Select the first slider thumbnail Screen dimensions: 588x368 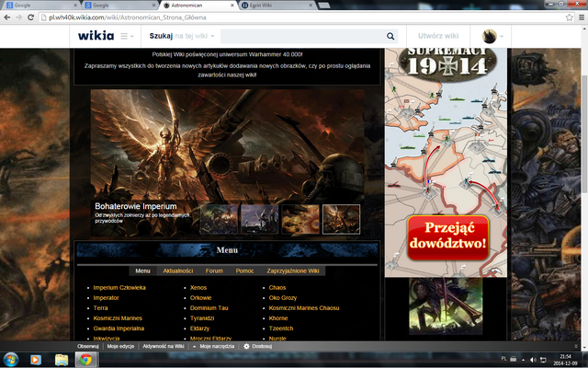[x=219, y=219]
